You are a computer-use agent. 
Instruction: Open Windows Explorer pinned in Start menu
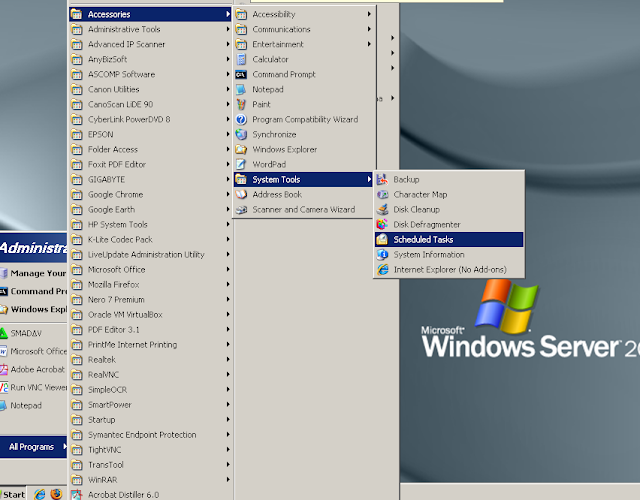33,309
